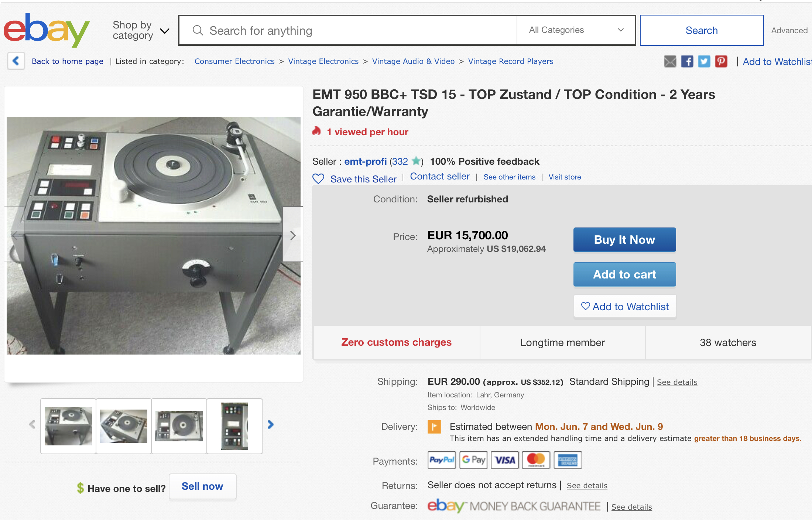Image resolution: width=812 pixels, height=520 pixels.
Task: Open Vintage Record Players breadcrumb
Action: point(511,61)
